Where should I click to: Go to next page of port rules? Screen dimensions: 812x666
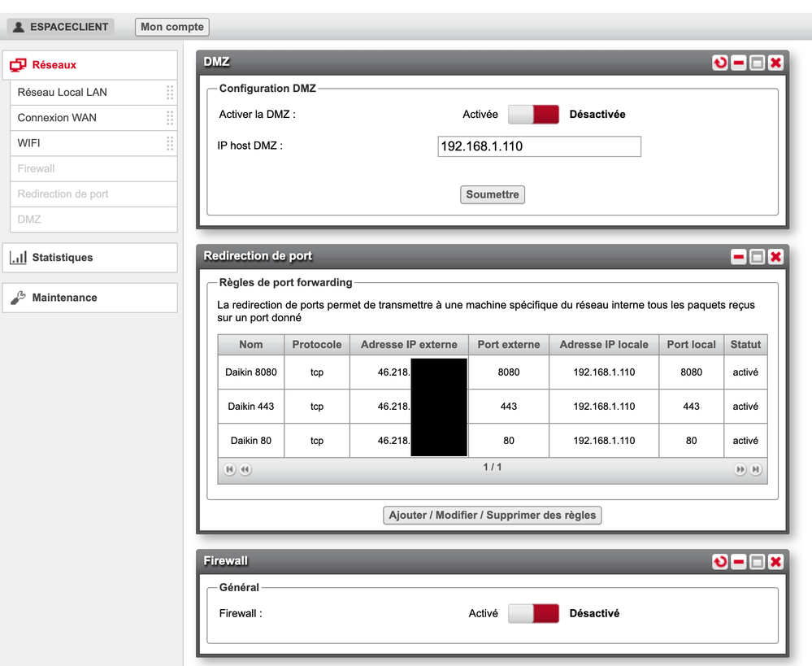[740, 470]
